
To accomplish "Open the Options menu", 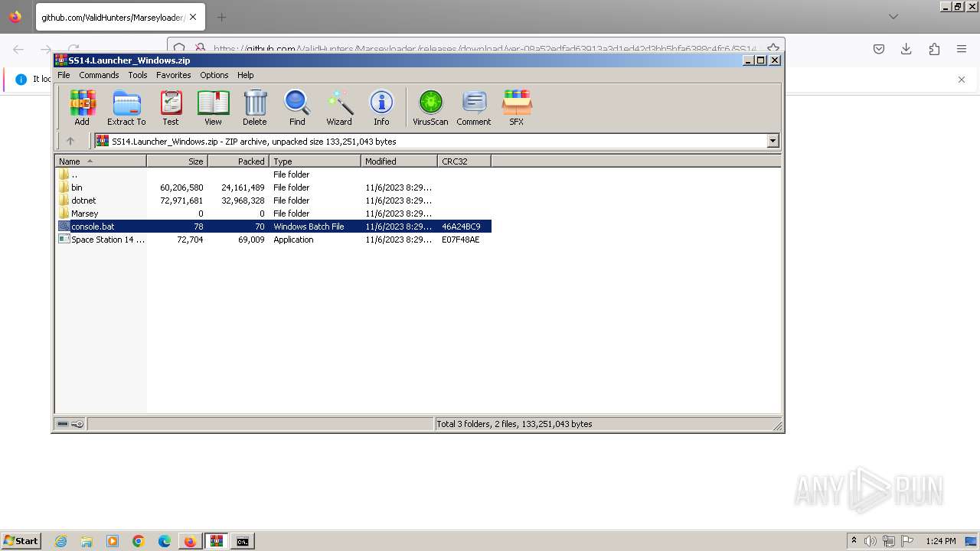I will pyautogui.click(x=214, y=75).
